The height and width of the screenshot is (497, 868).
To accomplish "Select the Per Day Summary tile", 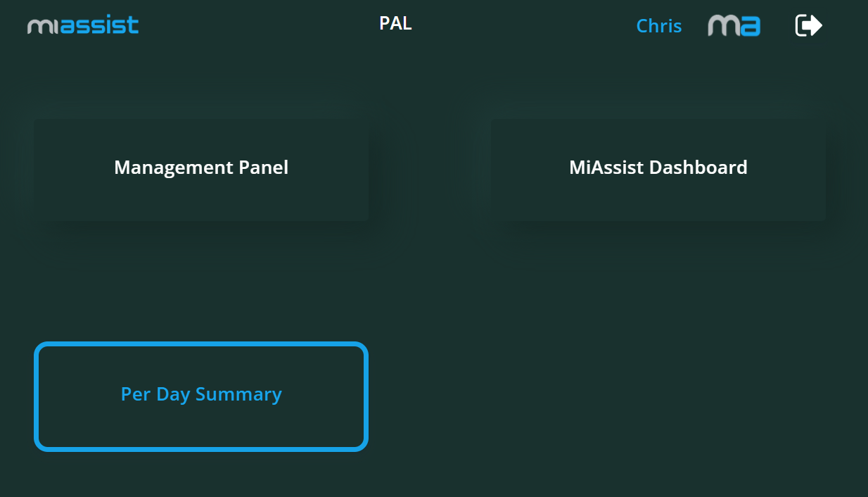I will pyautogui.click(x=201, y=396).
